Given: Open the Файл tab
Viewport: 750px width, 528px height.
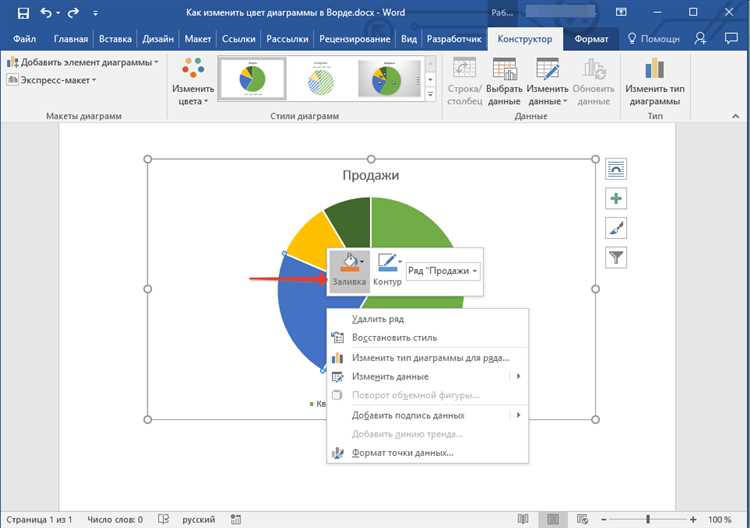Looking at the screenshot, I should 24,39.
